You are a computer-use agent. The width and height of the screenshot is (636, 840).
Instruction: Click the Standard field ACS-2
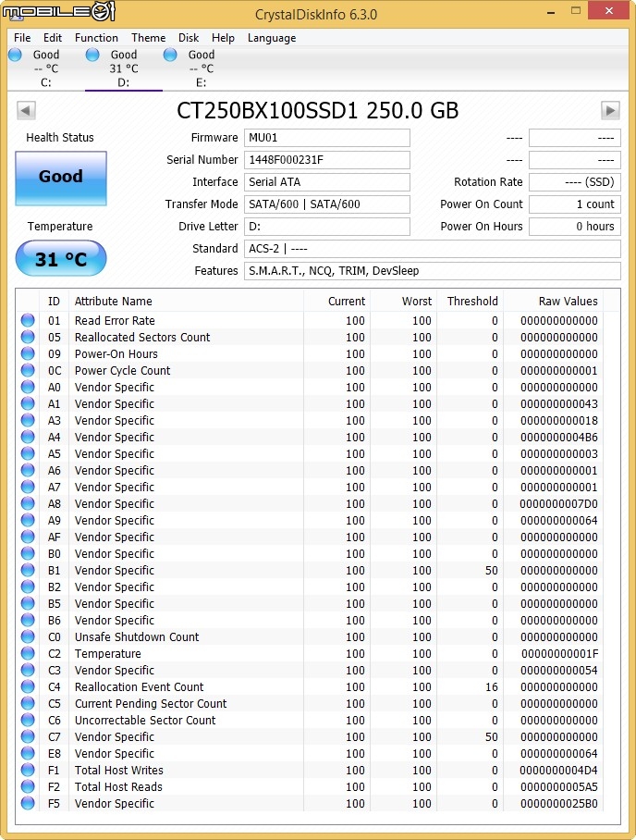(x=433, y=249)
